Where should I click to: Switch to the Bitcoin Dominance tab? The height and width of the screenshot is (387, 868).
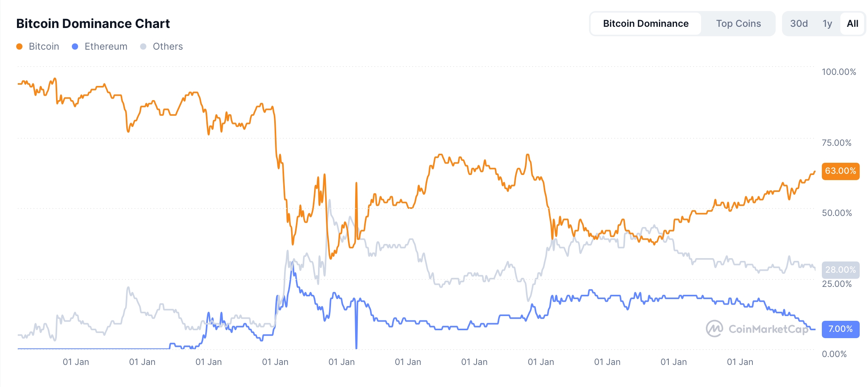(645, 24)
